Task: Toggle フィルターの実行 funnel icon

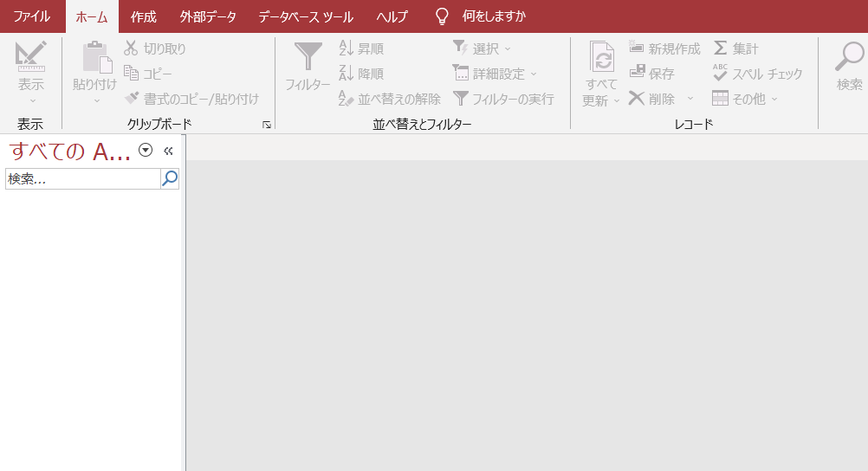Action: [x=461, y=99]
